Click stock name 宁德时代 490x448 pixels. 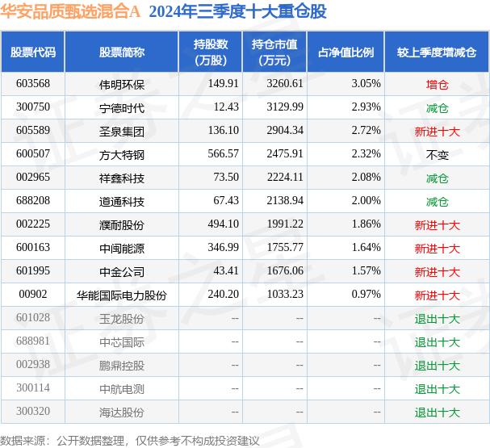pos(122,108)
